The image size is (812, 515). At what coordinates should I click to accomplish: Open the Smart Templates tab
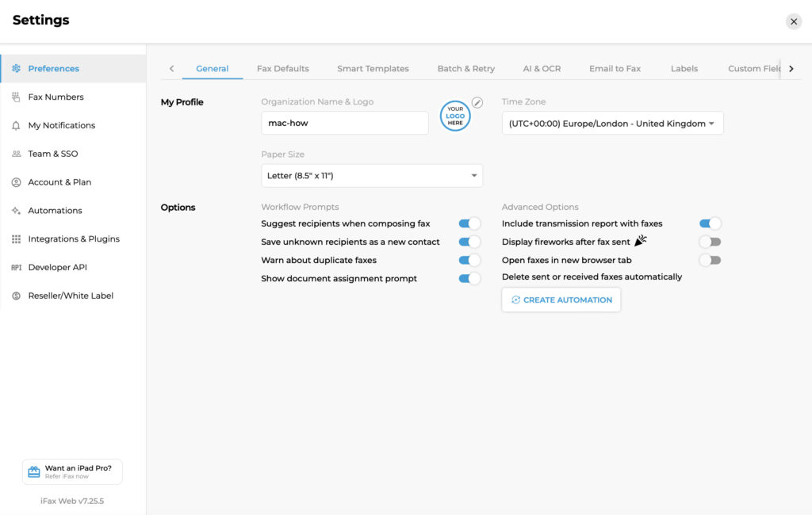coord(373,69)
